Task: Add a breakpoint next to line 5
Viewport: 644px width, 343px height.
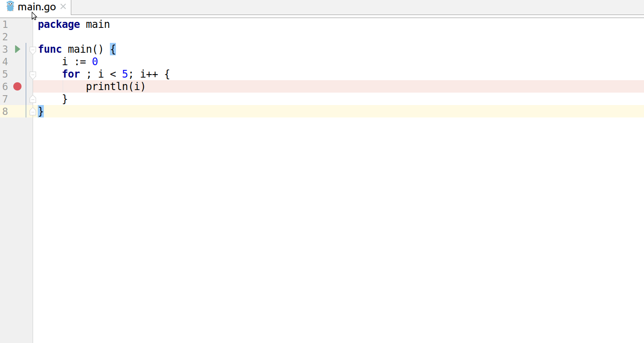Action: (x=17, y=74)
